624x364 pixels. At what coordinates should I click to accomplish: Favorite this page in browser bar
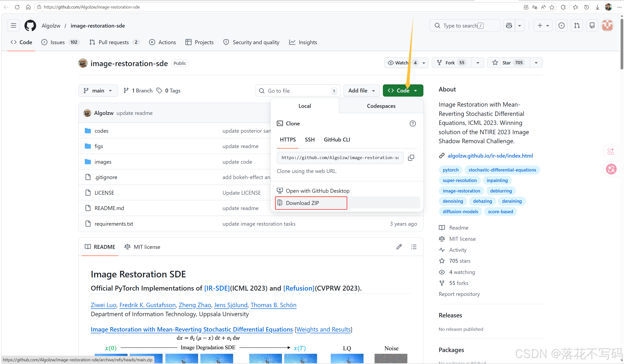(x=552, y=7)
